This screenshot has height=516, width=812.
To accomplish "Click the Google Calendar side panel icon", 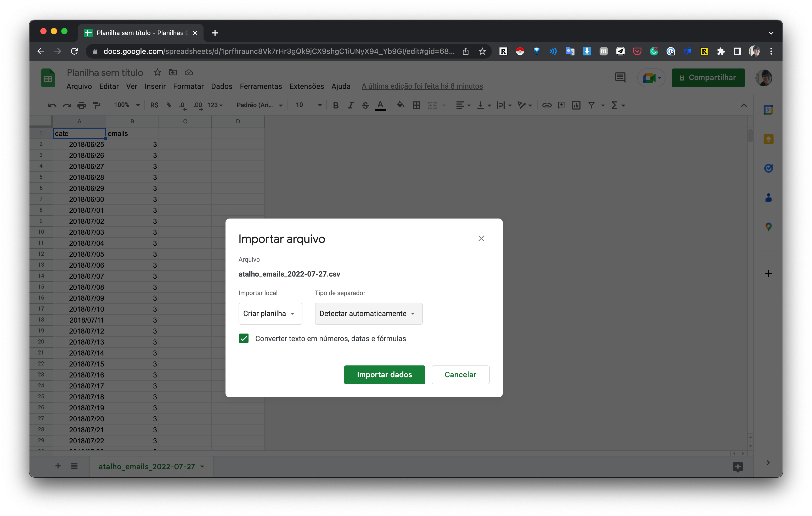I will coord(768,110).
